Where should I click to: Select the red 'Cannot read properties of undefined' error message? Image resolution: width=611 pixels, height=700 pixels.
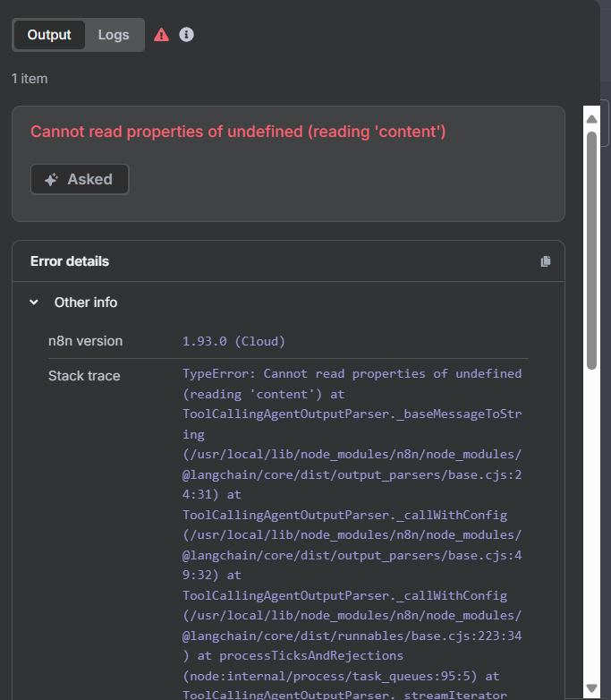pos(238,132)
